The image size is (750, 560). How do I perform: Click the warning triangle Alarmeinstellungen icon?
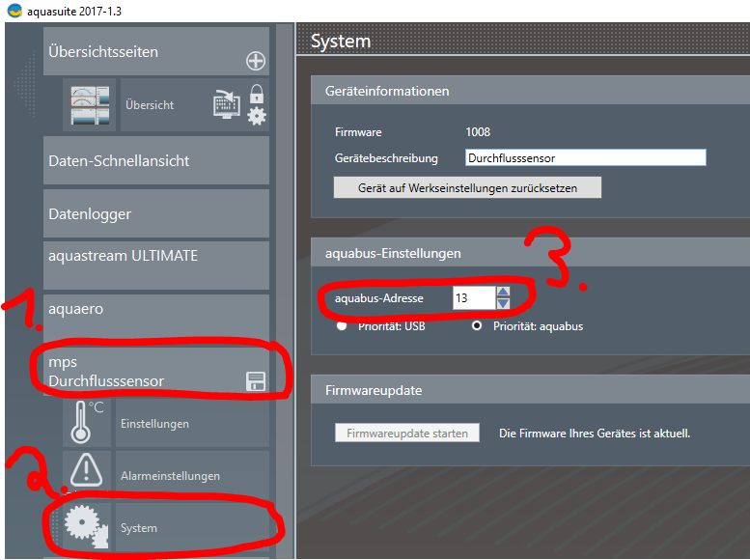(88, 475)
